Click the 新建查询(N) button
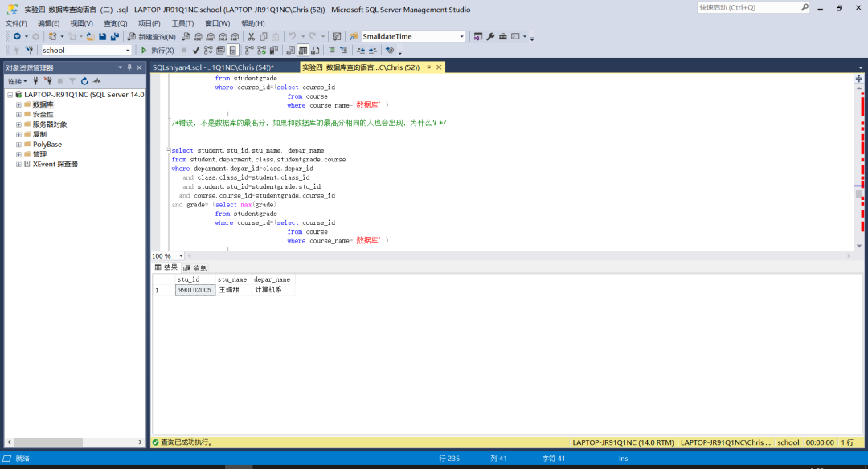Image resolution: width=868 pixels, height=469 pixels. coord(152,36)
